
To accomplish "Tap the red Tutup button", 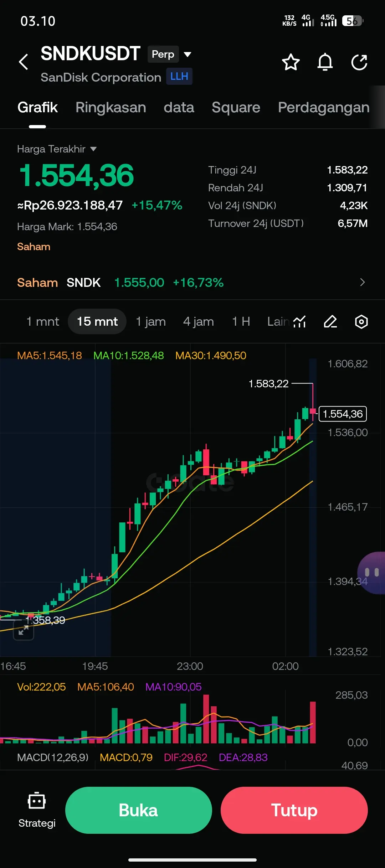I will point(294,810).
